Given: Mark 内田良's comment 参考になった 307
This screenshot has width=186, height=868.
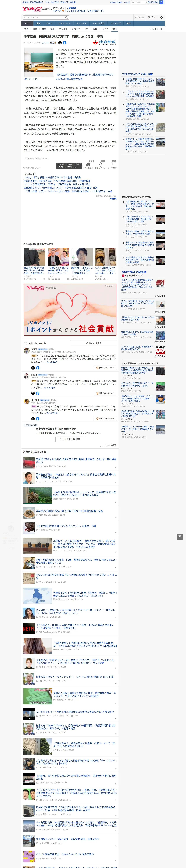Looking at the screenshot, I should pyautogui.click(x=105, y=393).
